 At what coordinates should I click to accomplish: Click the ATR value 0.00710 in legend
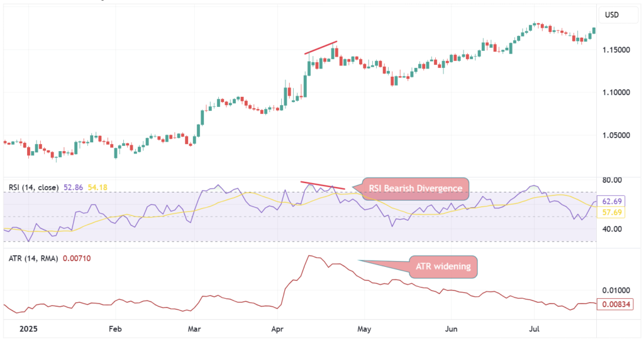(x=77, y=259)
